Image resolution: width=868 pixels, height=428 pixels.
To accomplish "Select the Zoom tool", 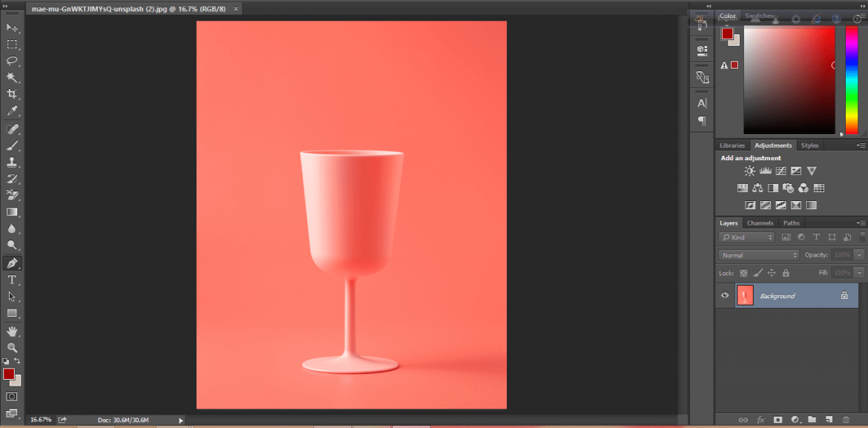I will [x=10, y=349].
